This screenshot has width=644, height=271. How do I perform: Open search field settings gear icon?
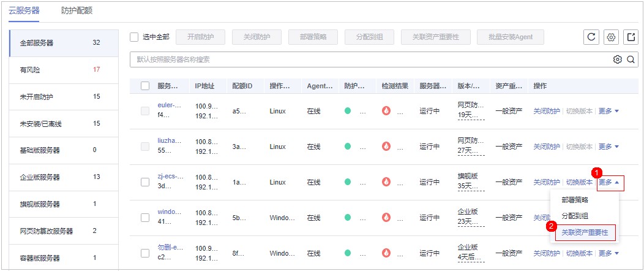pyautogui.click(x=617, y=59)
